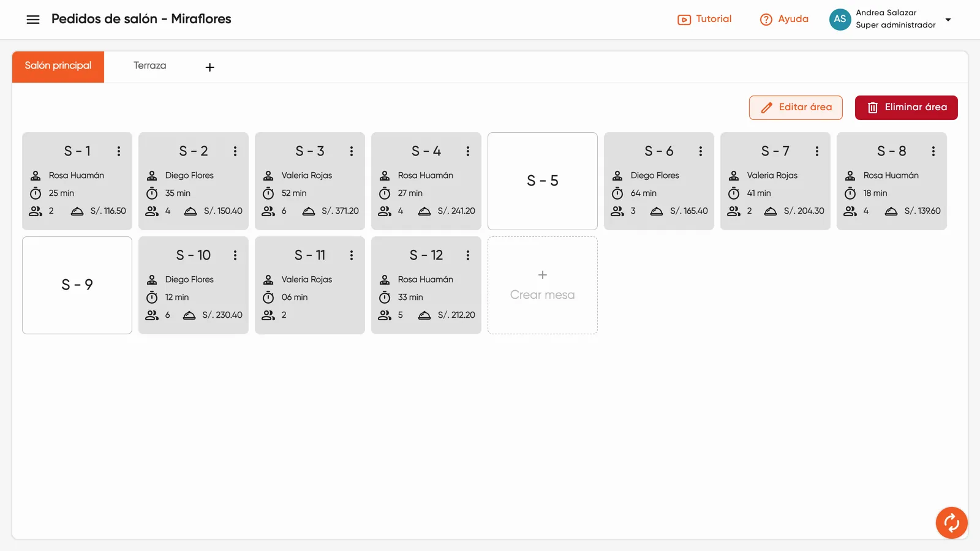Open the three-dot options for table S - 2

[x=235, y=151]
